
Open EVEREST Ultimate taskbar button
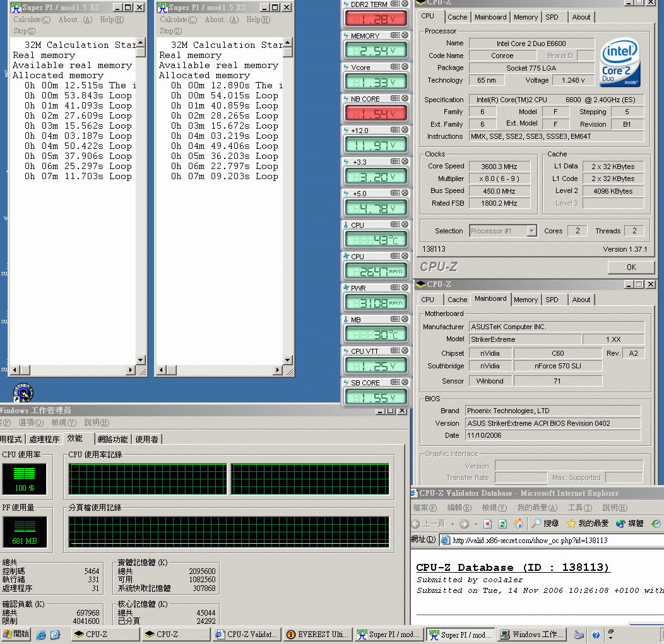[x=317, y=635]
